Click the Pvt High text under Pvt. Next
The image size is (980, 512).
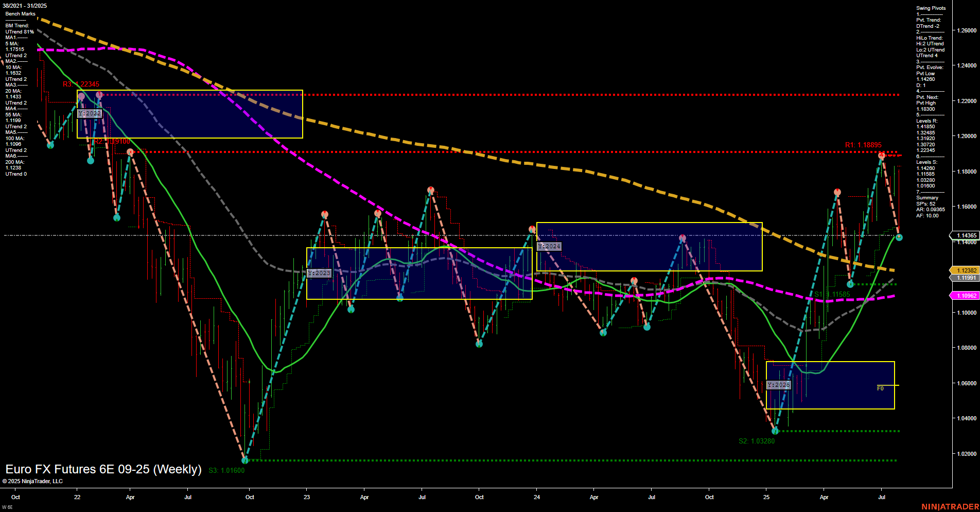pos(926,103)
